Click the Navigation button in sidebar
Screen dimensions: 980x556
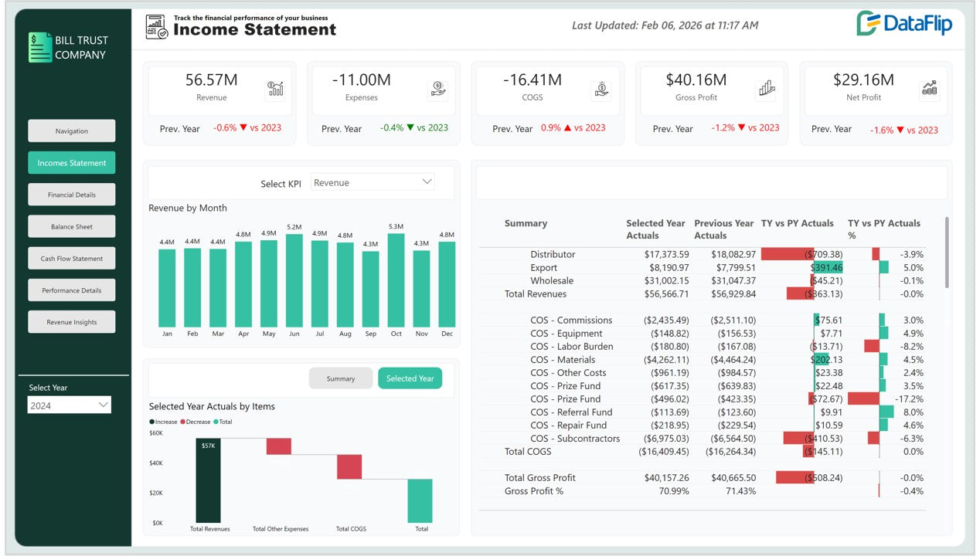[72, 131]
